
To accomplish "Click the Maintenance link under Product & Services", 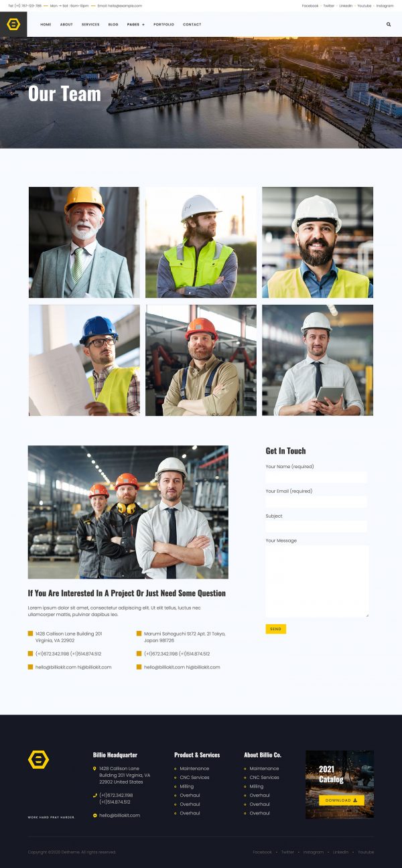I will click(194, 768).
